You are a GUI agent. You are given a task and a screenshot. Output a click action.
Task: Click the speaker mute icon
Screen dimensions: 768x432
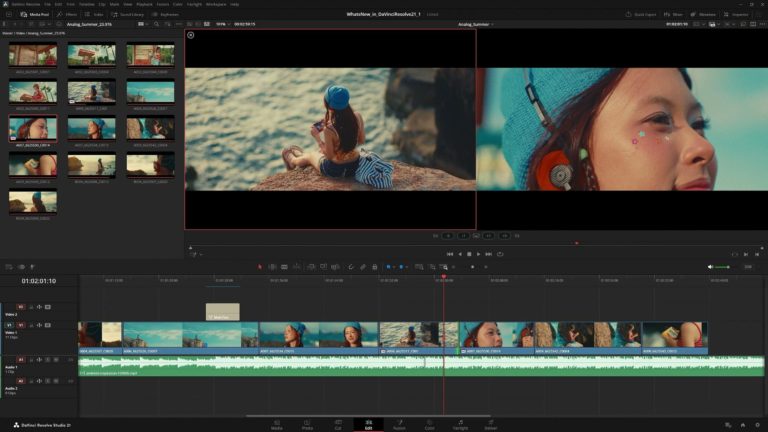pos(710,267)
